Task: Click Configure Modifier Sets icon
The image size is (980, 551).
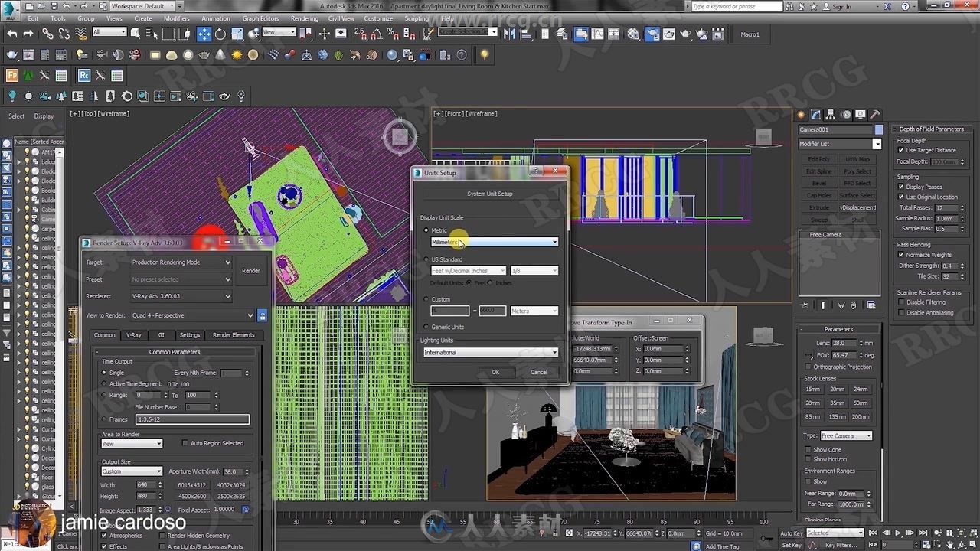Action: 871,305
